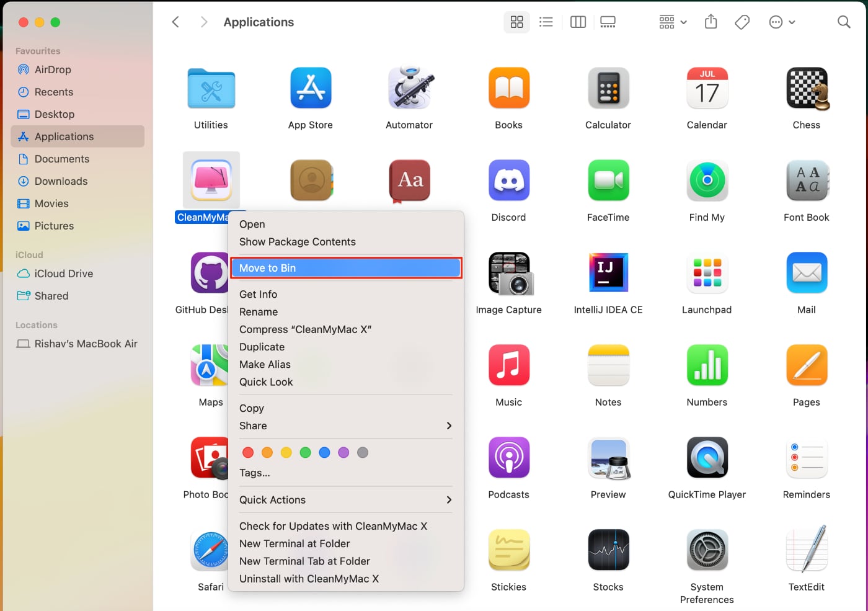Click the Edit Tags toolbar button
The width and height of the screenshot is (868, 611).
coord(742,22)
